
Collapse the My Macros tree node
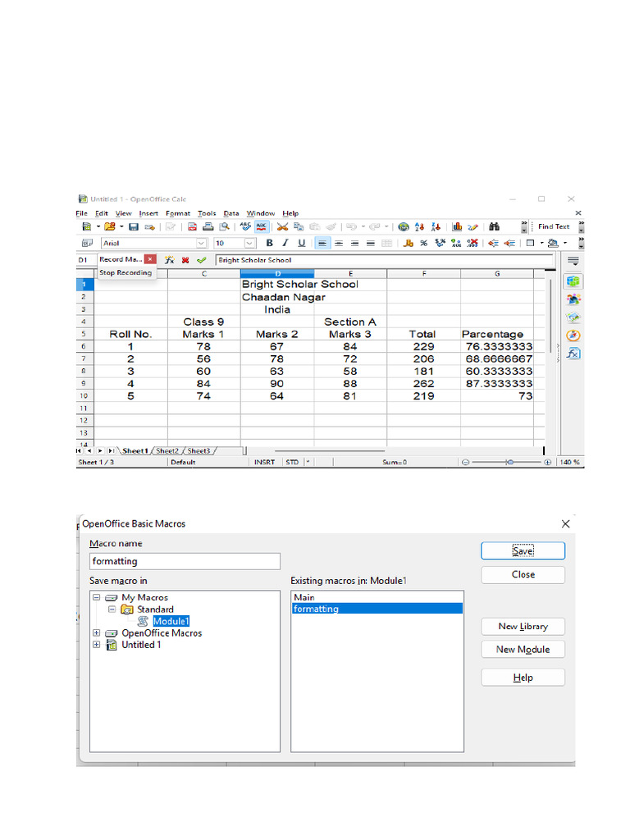[97, 598]
